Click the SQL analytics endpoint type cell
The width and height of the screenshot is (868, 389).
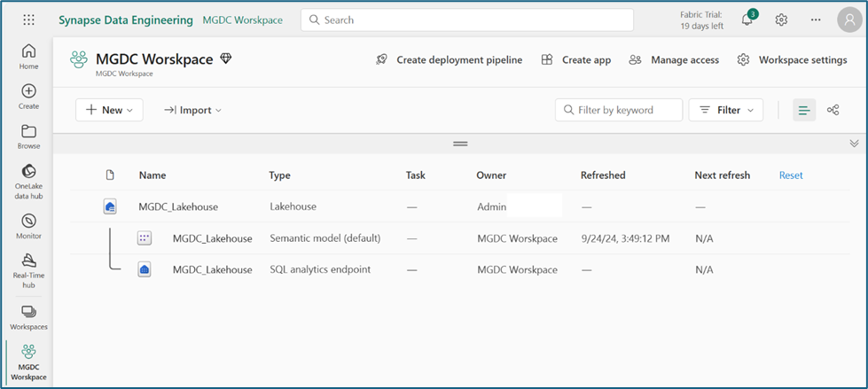point(320,269)
